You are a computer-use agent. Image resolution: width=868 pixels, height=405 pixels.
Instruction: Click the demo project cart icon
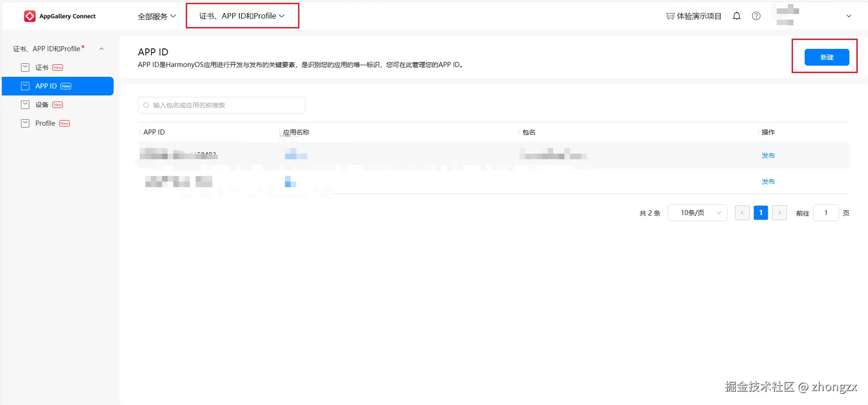670,16
